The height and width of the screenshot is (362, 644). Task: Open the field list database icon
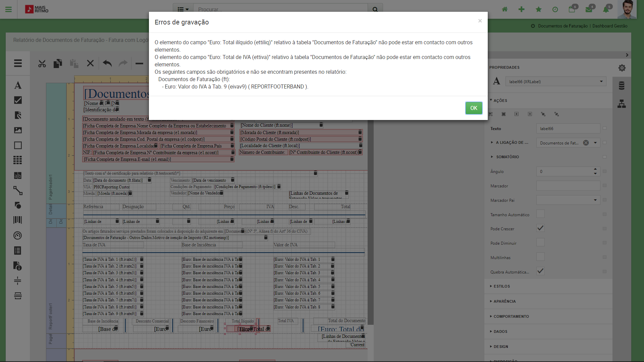(622, 86)
